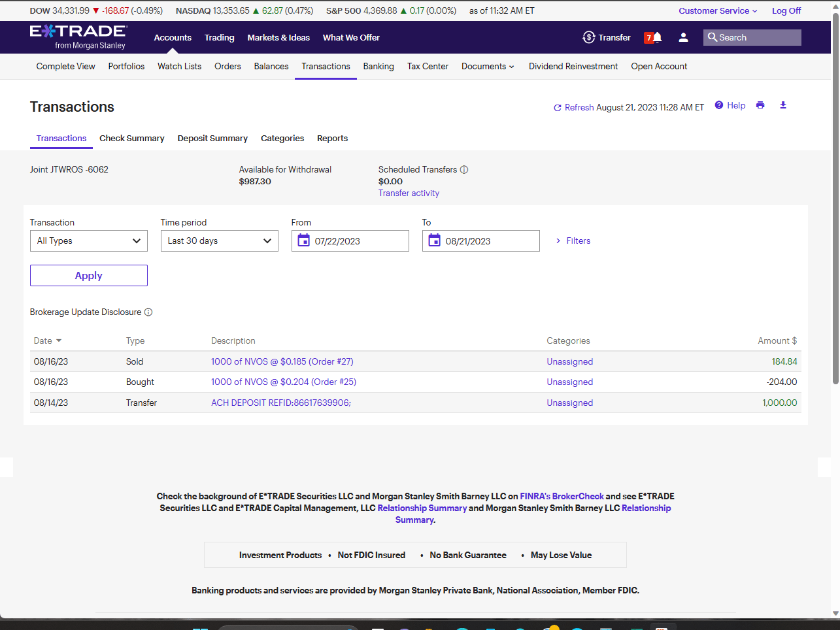Image resolution: width=840 pixels, height=630 pixels.
Task: Click Scheduled Transfers info icon
Action: tap(464, 170)
